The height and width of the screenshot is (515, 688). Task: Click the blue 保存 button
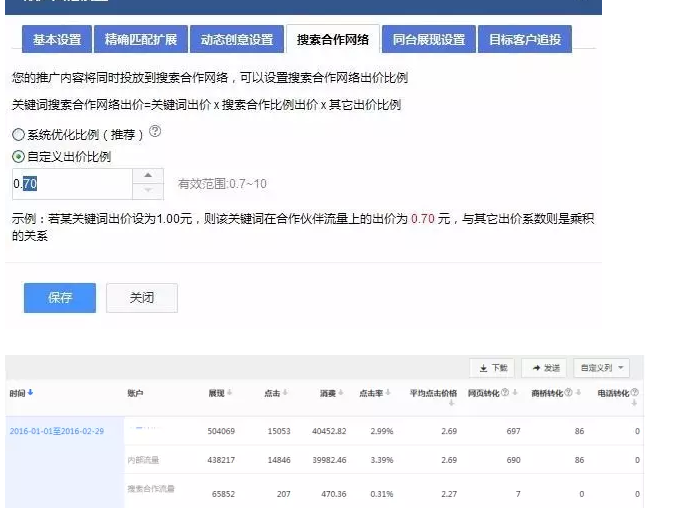[60, 298]
